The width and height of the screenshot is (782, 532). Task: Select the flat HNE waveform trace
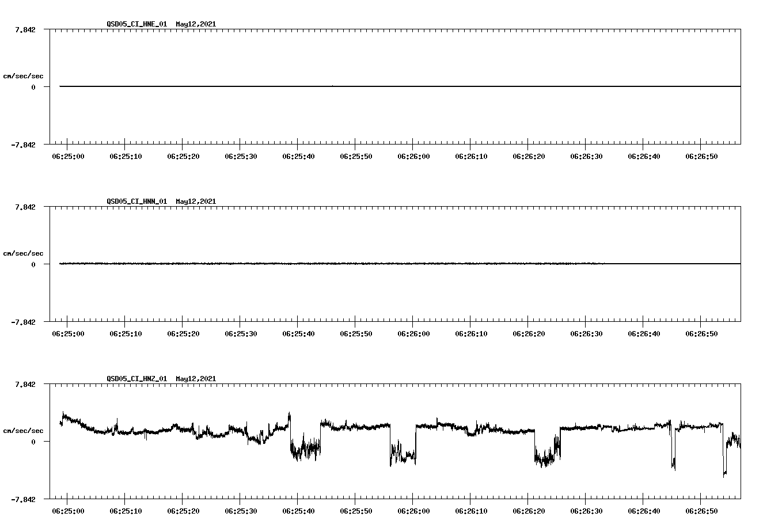(x=346, y=85)
